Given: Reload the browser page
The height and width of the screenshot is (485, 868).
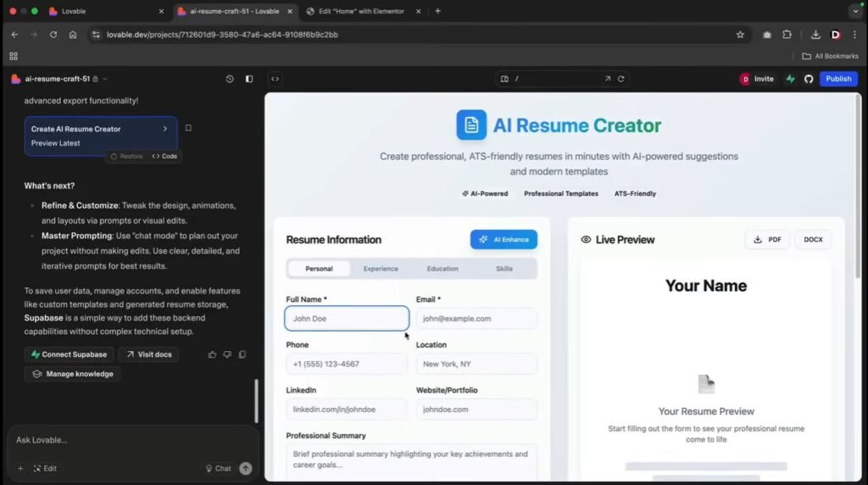Looking at the screenshot, I should tap(53, 34).
